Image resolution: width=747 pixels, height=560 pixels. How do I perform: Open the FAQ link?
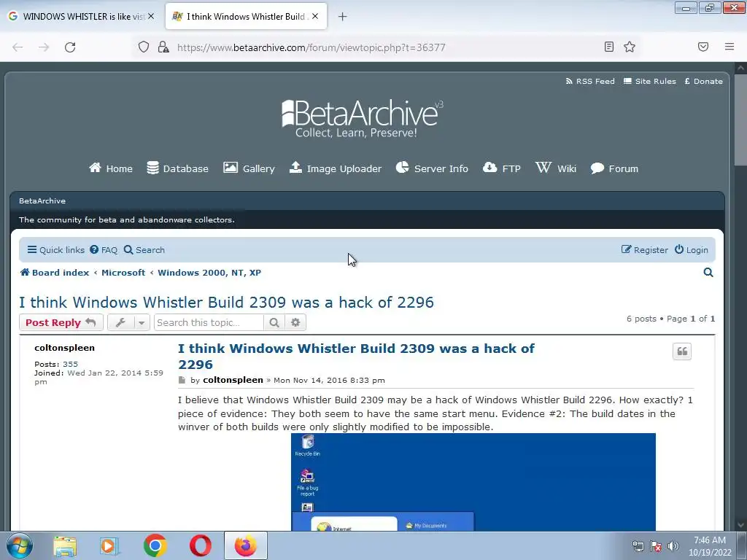pos(104,249)
